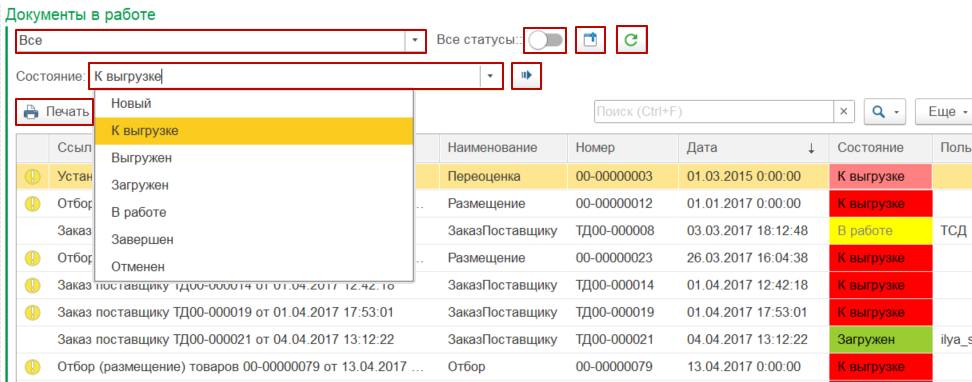The image size is (972, 382).
Task: Click the warning icon in row 00-00000023
Action: 32,257
